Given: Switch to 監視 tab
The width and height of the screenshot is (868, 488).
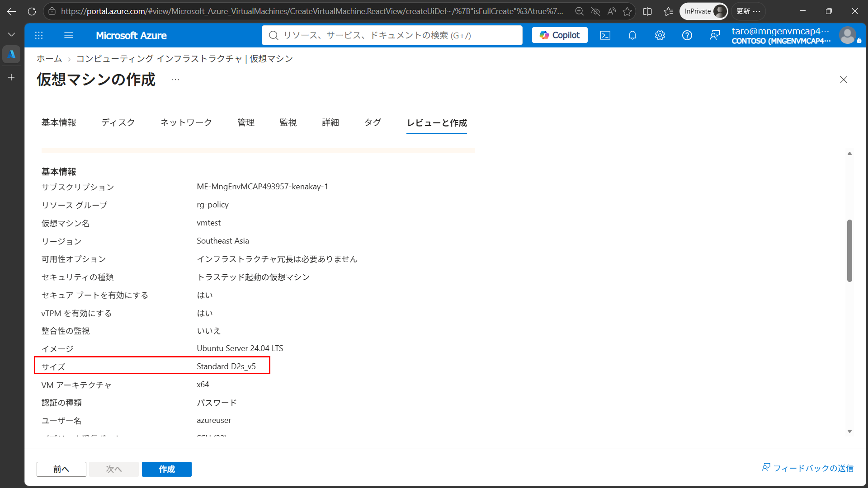Looking at the screenshot, I should (288, 122).
